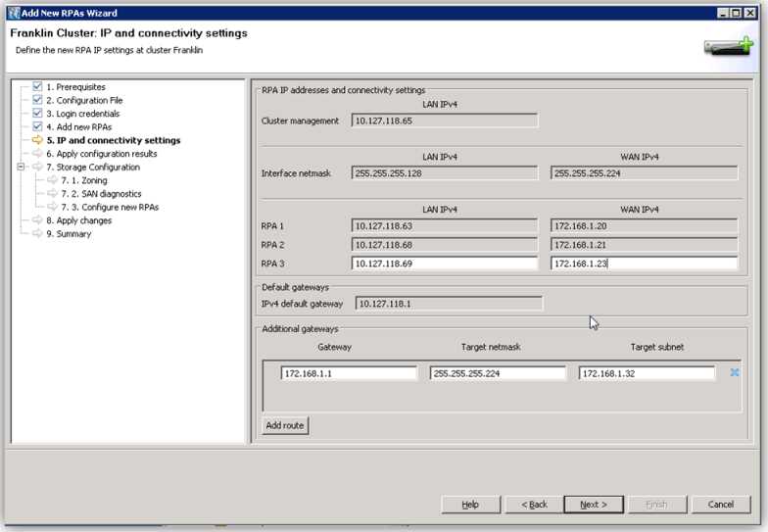Click the Add New RPAs Wizard title icon
The image size is (768, 532).
coord(14,13)
